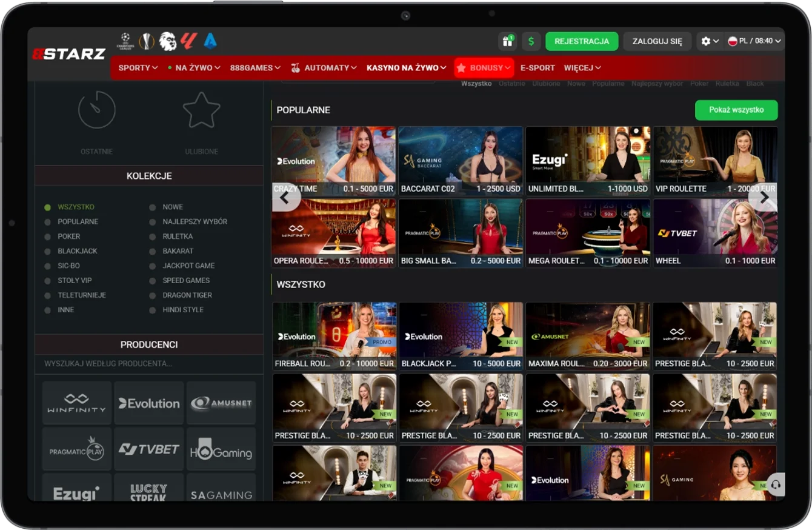This screenshot has width=812, height=530.
Task: Search producers in Wyszukaj według producenta field
Action: click(x=149, y=364)
